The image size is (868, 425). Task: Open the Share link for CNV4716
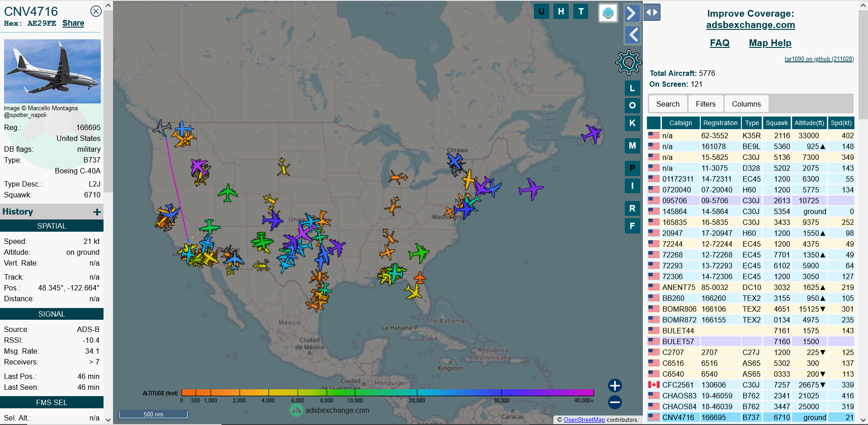(x=73, y=23)
